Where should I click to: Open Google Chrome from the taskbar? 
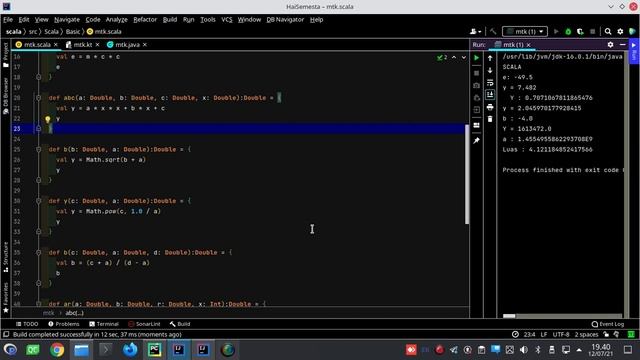coord(57,350)
